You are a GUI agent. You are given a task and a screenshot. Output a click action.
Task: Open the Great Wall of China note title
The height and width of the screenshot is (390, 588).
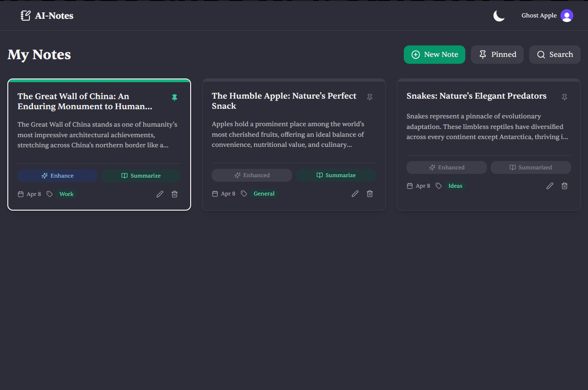pos(85,101)
